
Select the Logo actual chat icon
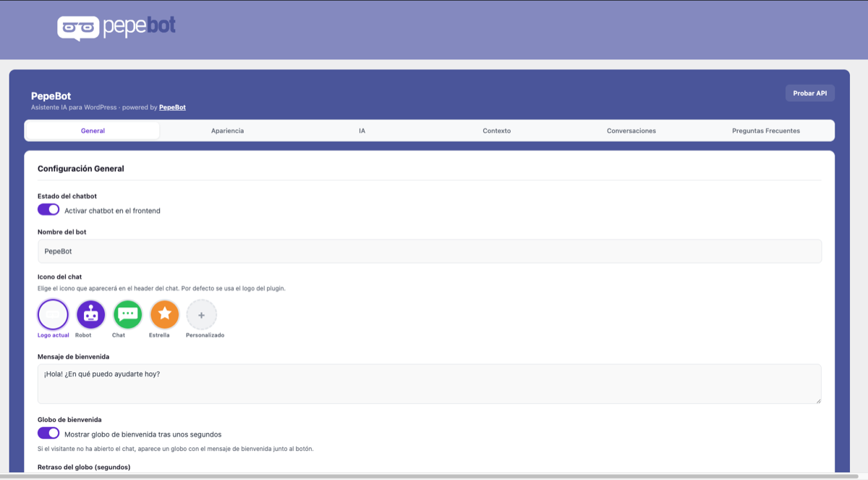coord(53,314)
